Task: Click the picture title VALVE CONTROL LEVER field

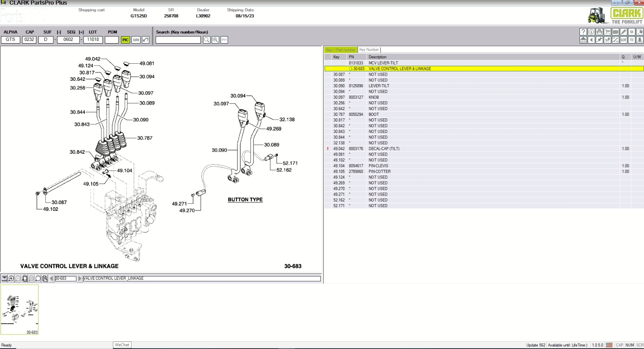Action: pyautogui.click(x=202, y=278)
